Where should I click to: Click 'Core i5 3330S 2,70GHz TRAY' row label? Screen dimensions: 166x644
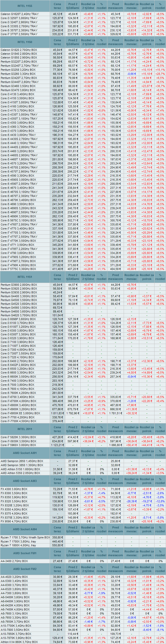click(19, 26)
